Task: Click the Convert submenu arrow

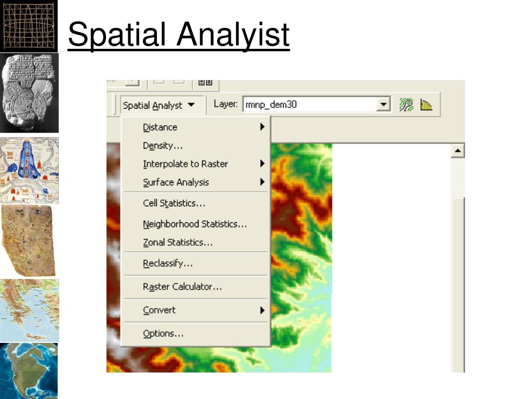Action: coord(262,310)
